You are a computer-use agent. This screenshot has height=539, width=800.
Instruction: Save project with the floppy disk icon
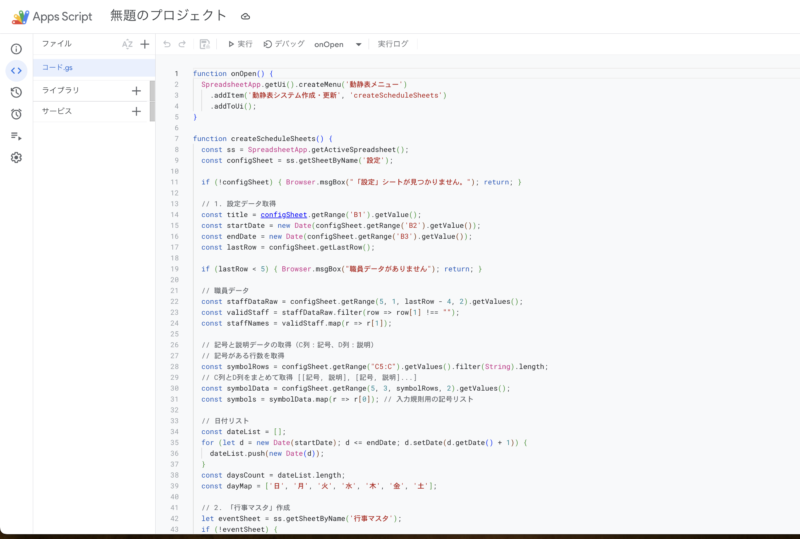point(205,44)
